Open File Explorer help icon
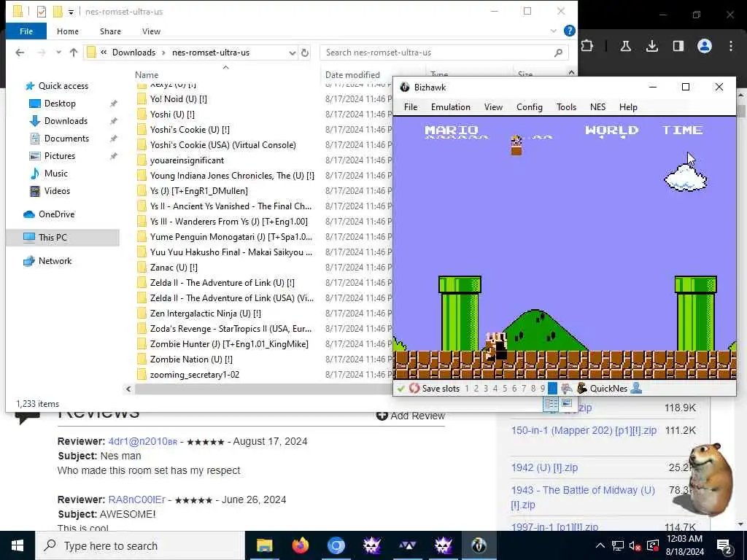 click(569, 31)
